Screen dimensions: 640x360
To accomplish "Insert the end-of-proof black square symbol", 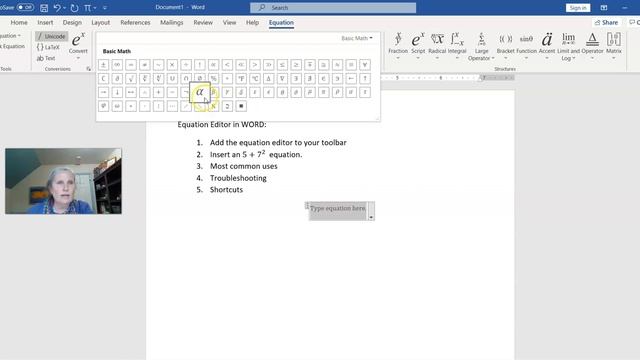I will [x=241, y=106].
